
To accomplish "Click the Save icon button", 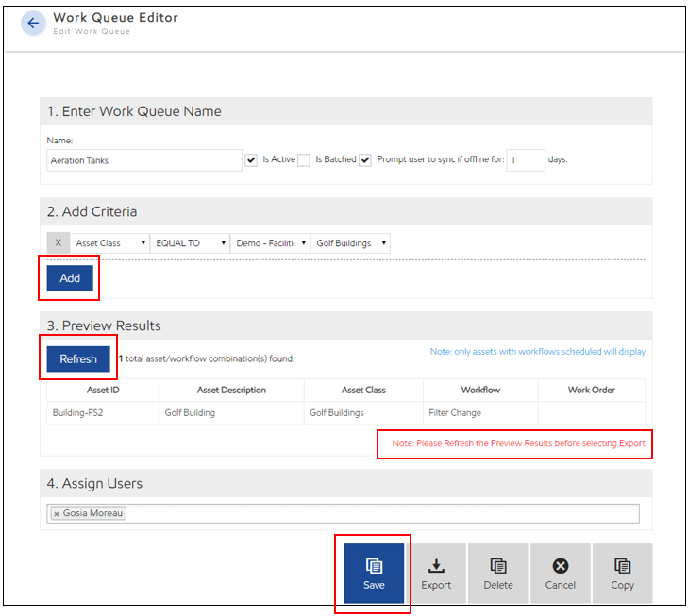I will pyautogui.click(x=374, y=574).
